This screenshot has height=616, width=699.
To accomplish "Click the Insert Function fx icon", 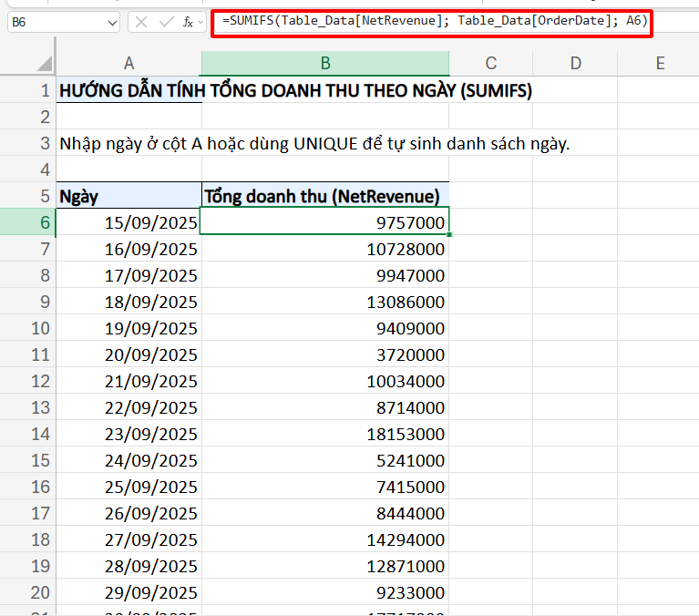I will (188, 22).
